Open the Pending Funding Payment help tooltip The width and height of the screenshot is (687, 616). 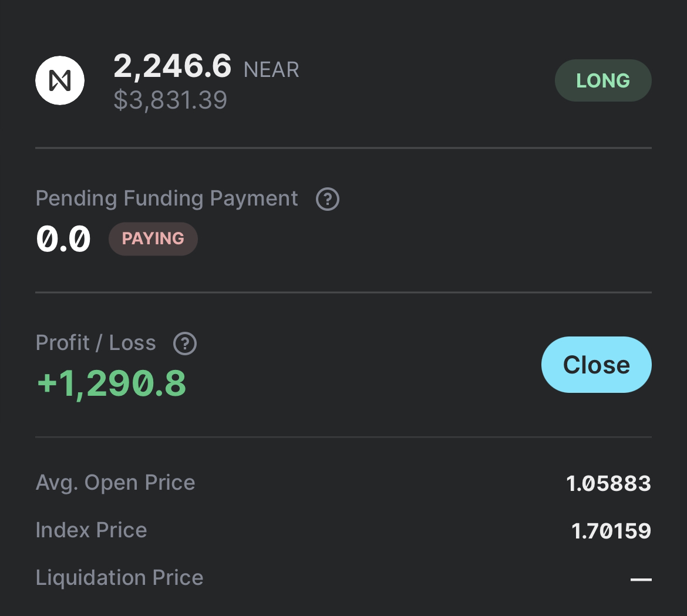(x=328, y=199)
